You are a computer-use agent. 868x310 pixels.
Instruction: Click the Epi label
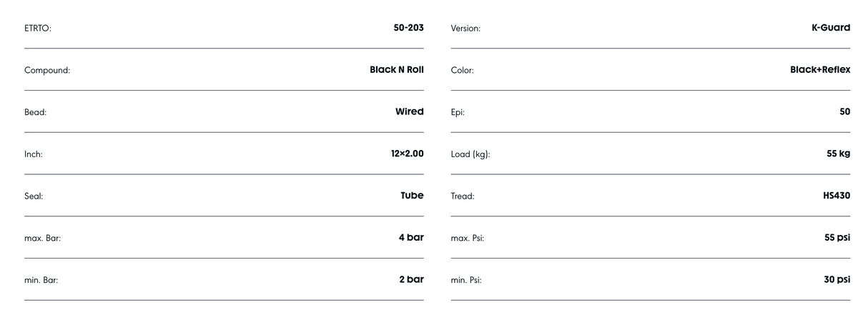tap(458, 112)
